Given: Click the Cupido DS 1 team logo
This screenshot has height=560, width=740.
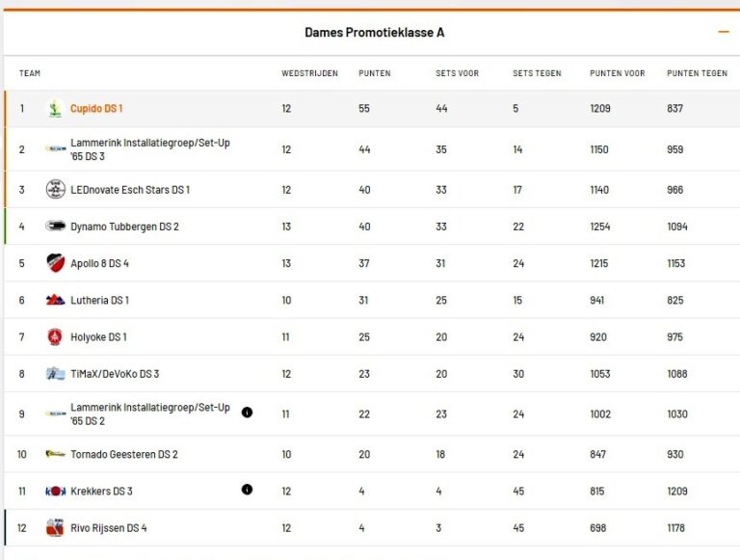Looking at the screenshot, I should click(56, 109).
